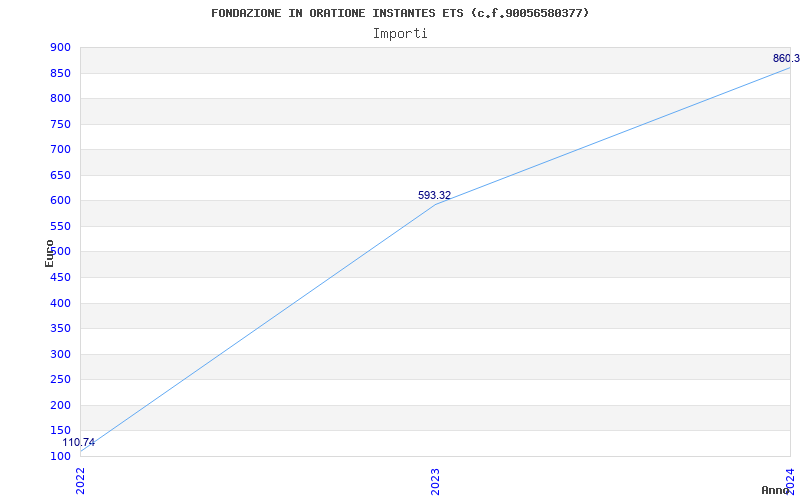Click the 850 y-axis tick label

click(x=60, y=73)
